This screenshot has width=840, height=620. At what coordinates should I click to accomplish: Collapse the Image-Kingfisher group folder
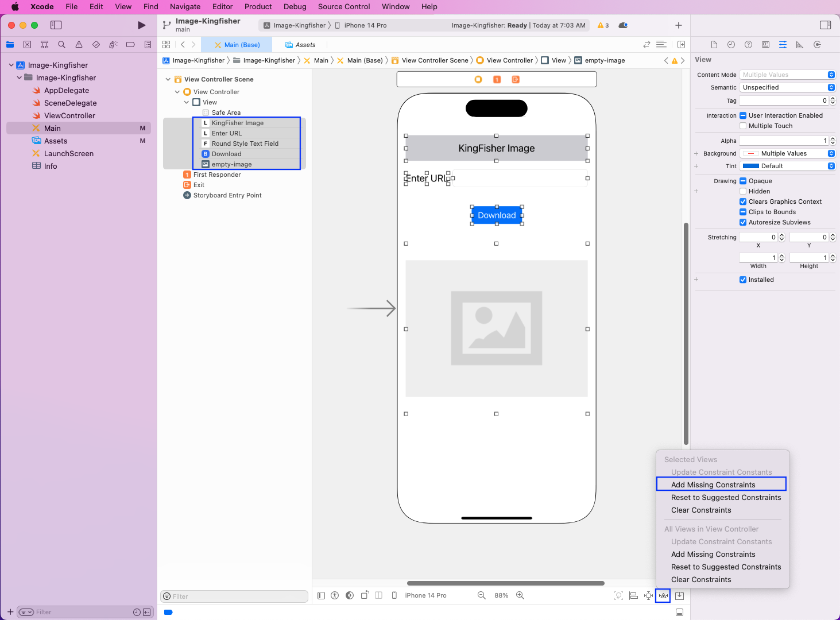(20, 77)
